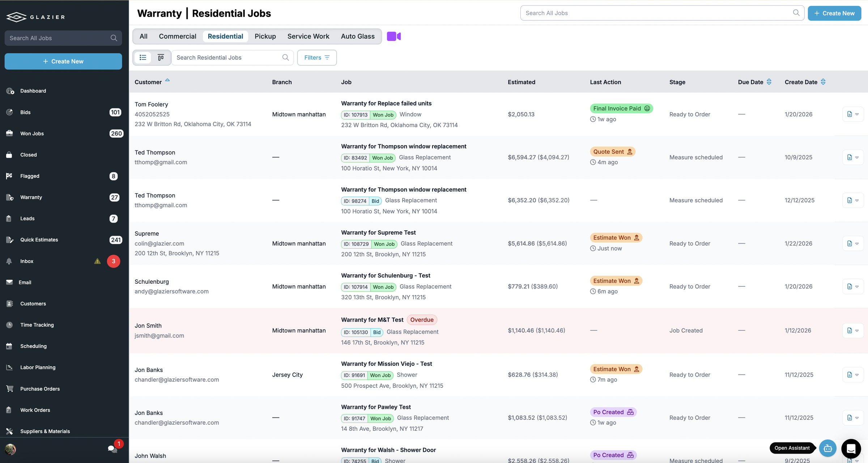868x463 pixels.
Task: Click Create New button at top right
Action: coord(834,13)
